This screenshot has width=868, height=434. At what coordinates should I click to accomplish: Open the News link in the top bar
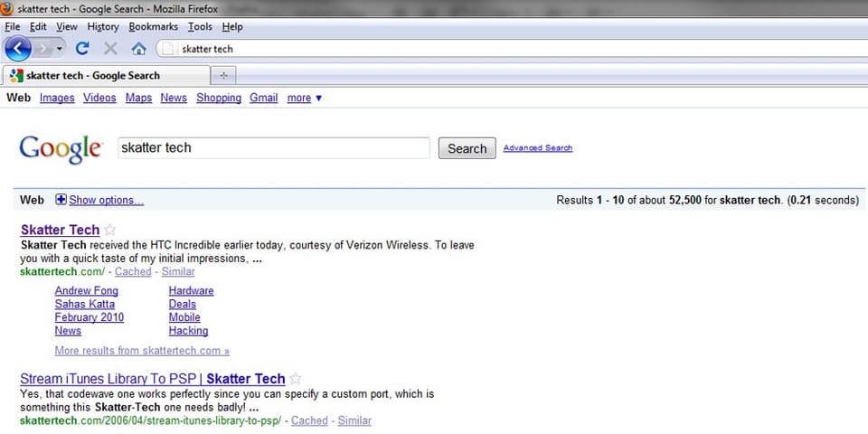click(x=174, y=98)
